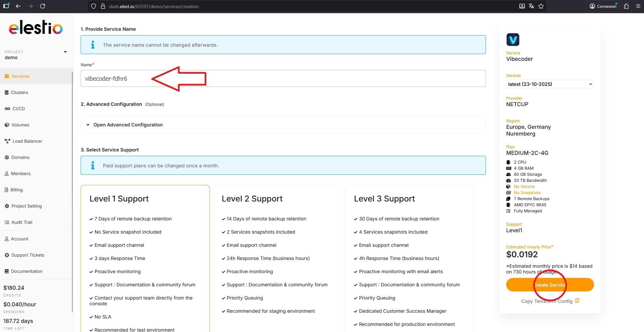
Task: Open Billing from the sidebar
Action: point(16,190)
